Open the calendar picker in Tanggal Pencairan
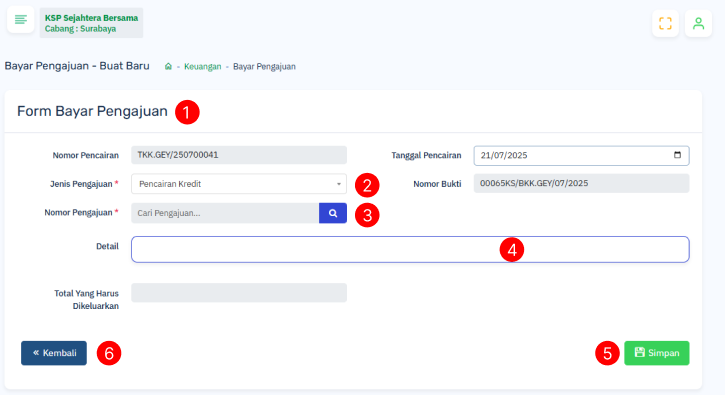The width and height of the screenshot is (725, 395). click(x=677, y=155)
